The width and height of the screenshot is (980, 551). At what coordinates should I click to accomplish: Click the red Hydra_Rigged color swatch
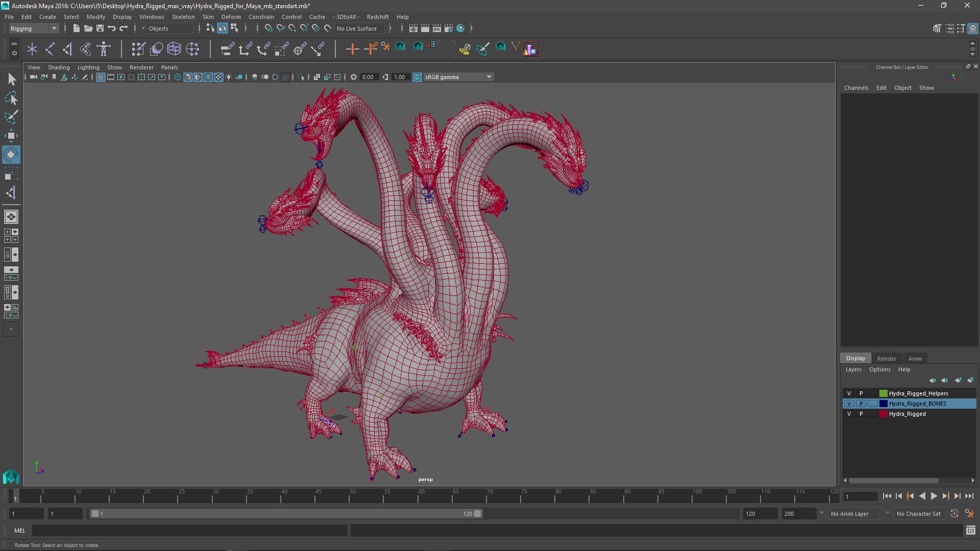(x=883, y=414)
